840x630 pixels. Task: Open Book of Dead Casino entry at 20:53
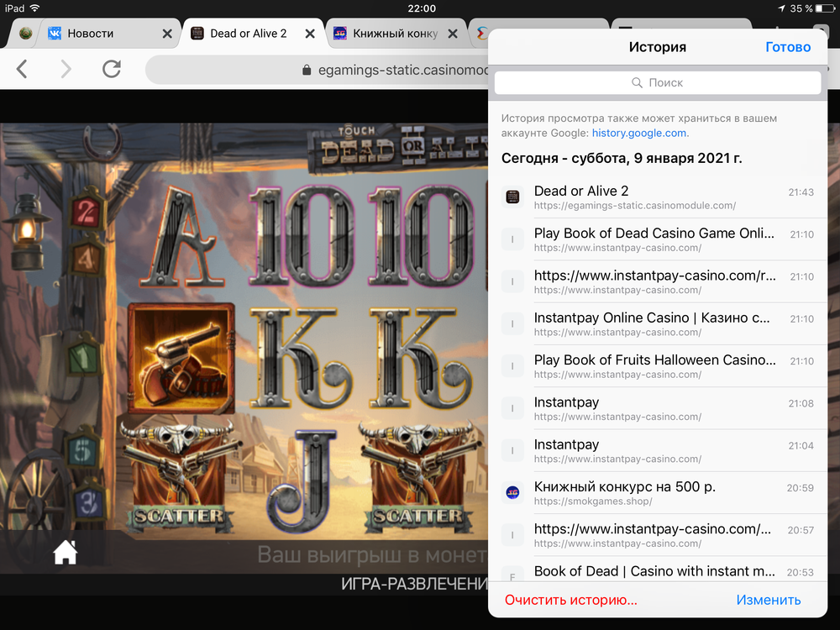[x=658, y=571]
